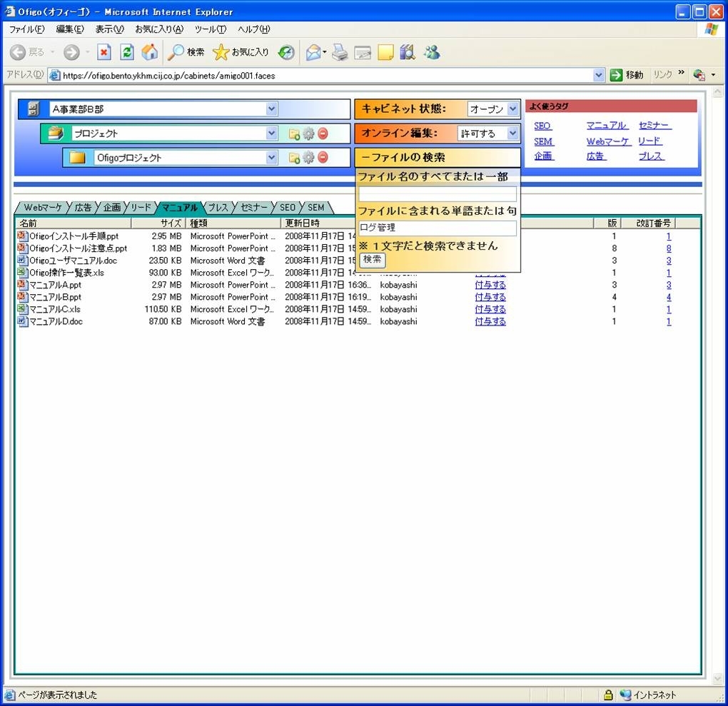Screen dimensions: 728x706
Task: Click gear settings icon in Ofigoプロジェクト row
Action: 308,158
